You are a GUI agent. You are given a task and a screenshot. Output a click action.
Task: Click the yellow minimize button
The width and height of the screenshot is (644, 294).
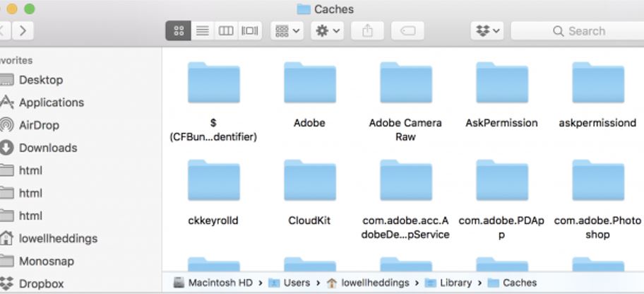(x=12, y=8)
